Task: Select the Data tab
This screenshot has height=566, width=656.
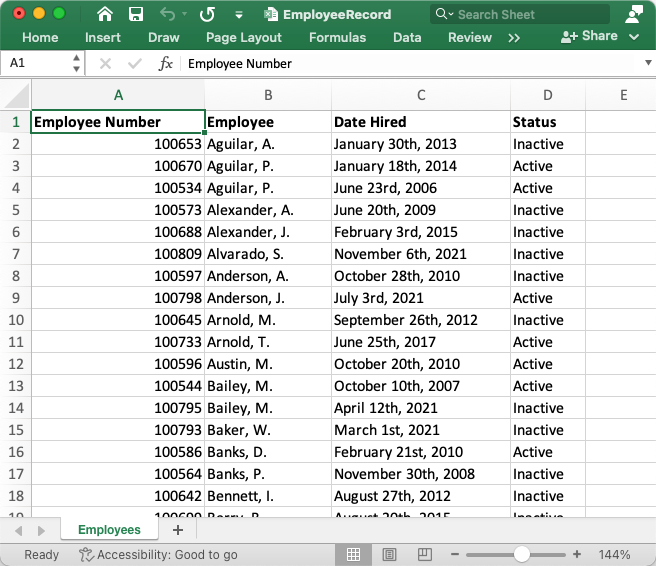Action: tap(407, 38)
